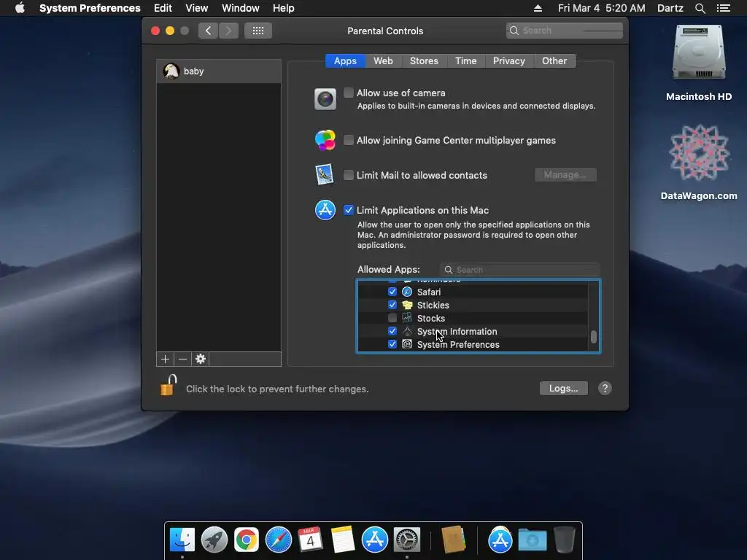Go forward with the right chevron button

click(x=228, y=31)
